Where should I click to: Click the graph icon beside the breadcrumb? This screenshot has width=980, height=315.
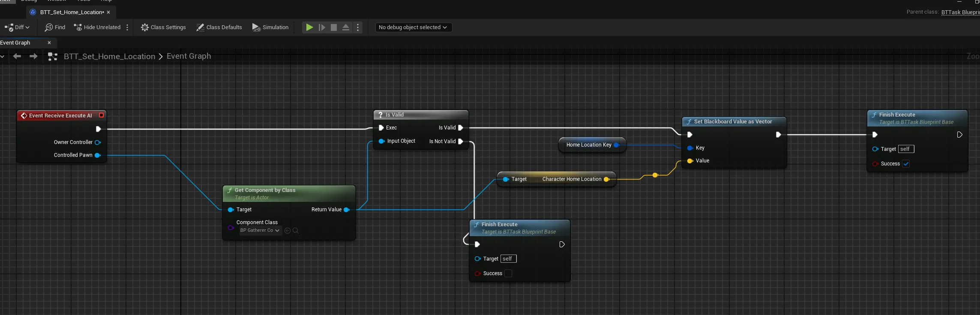(53, 56)
